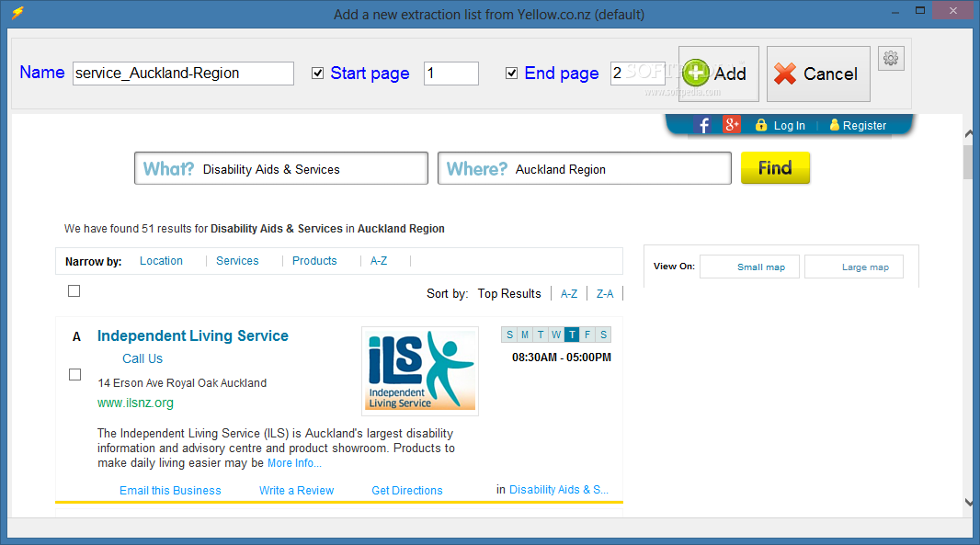Screen dimensions: 980x545
Task: Tick the Independent Living Service checkbox
Action: tap(74, 374)
